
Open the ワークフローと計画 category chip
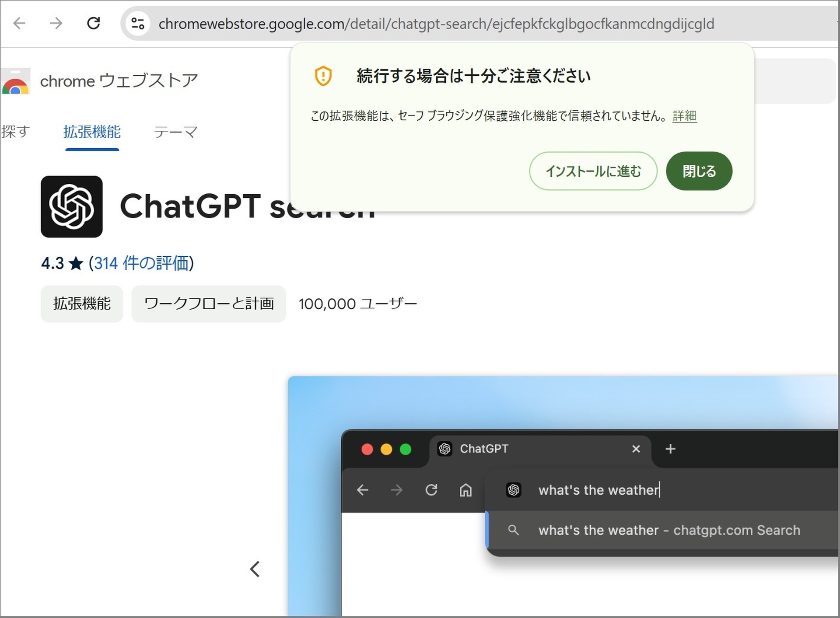click(209, 304)
